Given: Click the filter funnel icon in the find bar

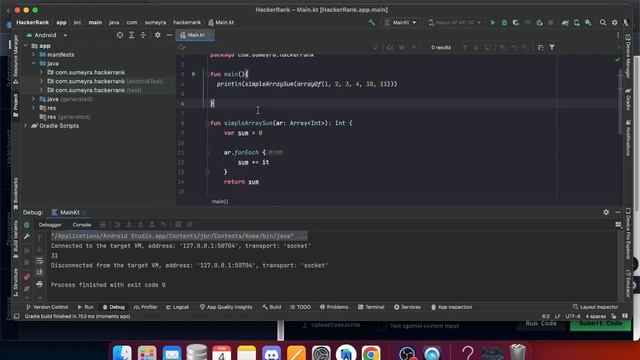Looking at the screenshot, I should click(552, 48).
